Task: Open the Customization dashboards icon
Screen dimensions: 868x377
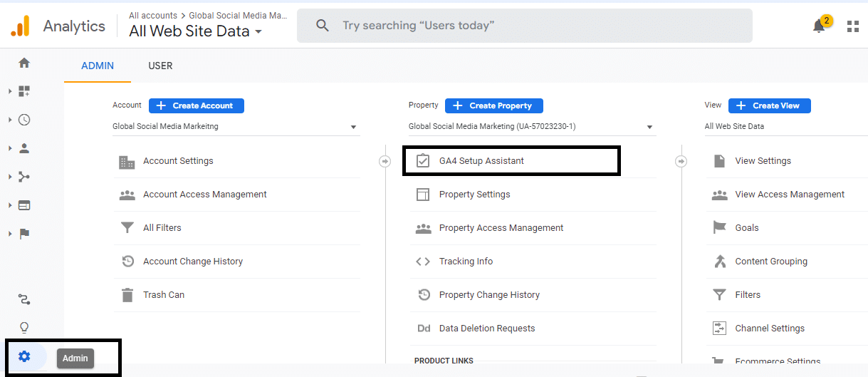Action: point(24,91)
